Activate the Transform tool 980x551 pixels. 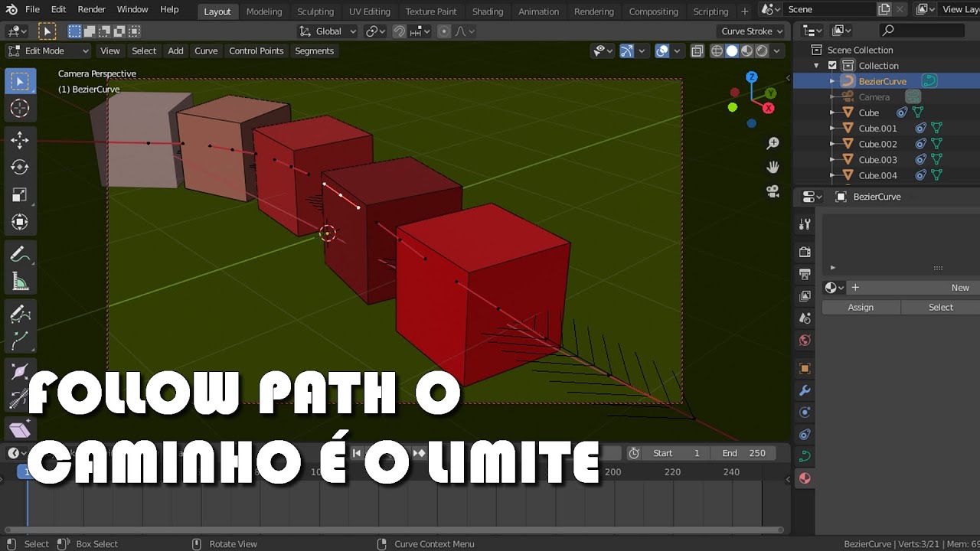point(20,223)
